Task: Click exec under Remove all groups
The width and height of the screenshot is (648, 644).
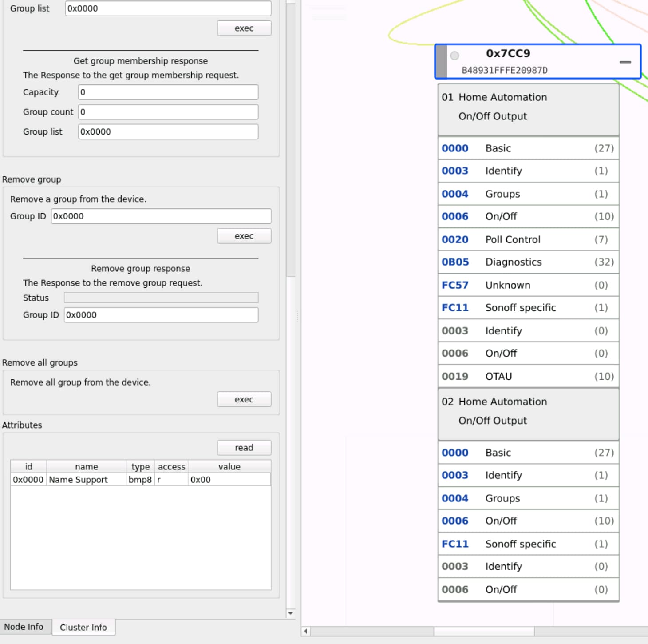Action: [244, 399]
